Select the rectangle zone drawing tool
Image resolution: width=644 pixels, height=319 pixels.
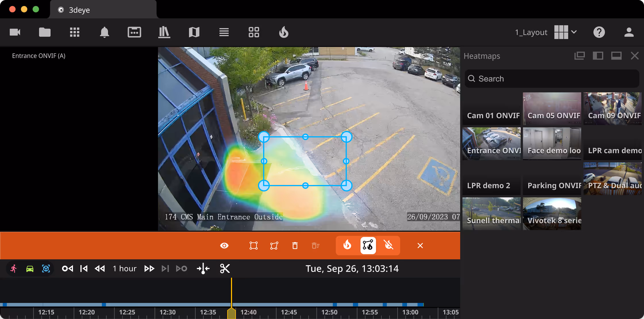(253, 246)
